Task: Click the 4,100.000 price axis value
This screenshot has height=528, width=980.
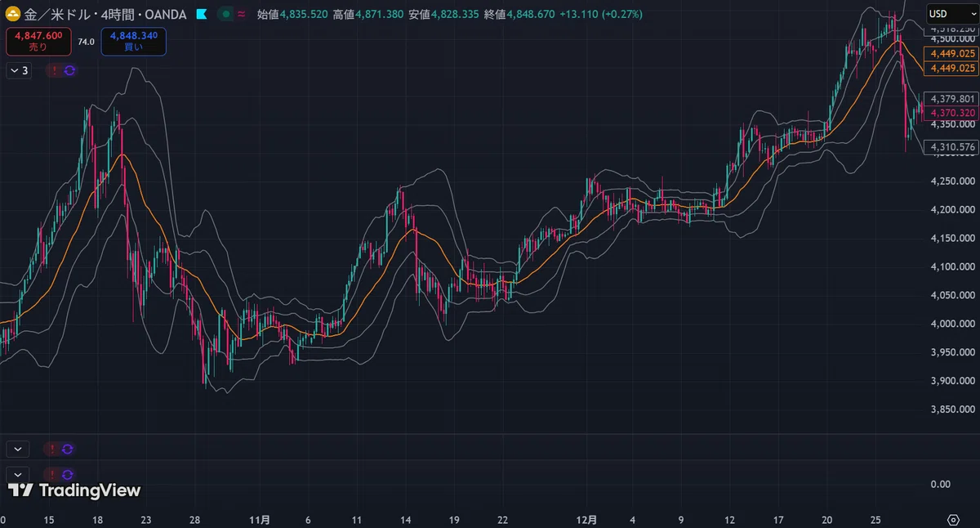Action: tap(953, 266)
